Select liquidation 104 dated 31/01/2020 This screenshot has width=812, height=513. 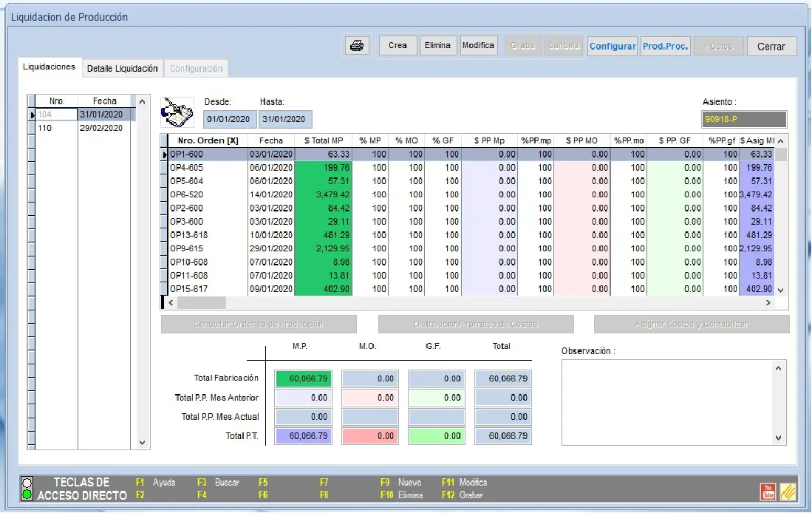click(x=82, y=115)
